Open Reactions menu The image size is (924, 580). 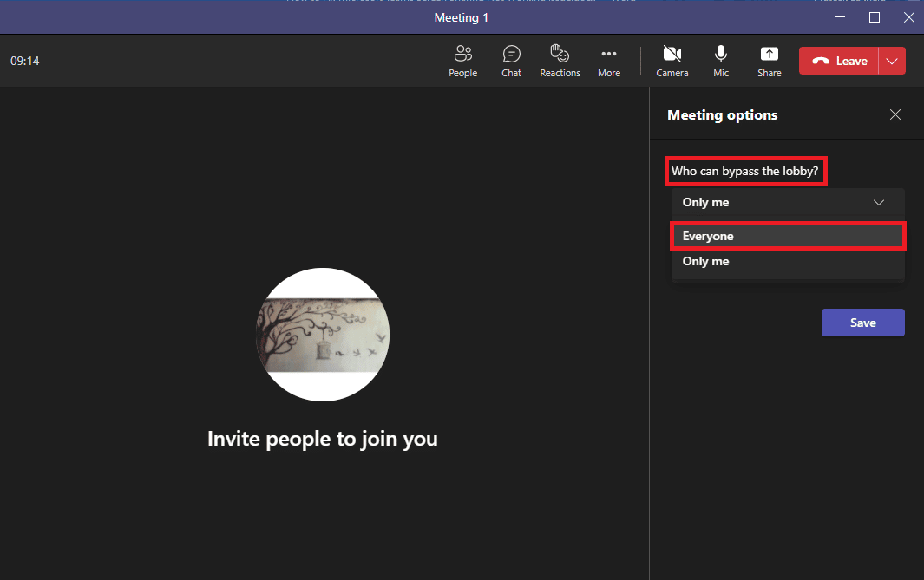(560, 61)
